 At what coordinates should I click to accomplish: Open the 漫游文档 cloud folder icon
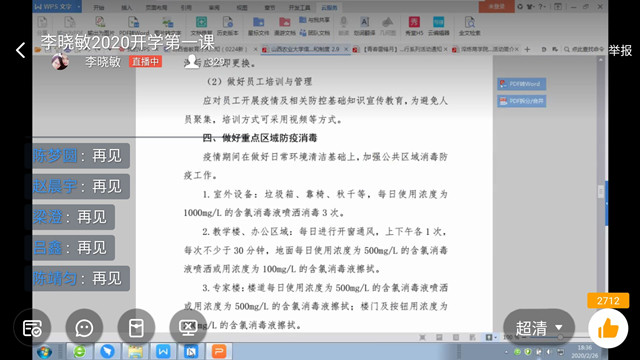[x=284, y=26]
